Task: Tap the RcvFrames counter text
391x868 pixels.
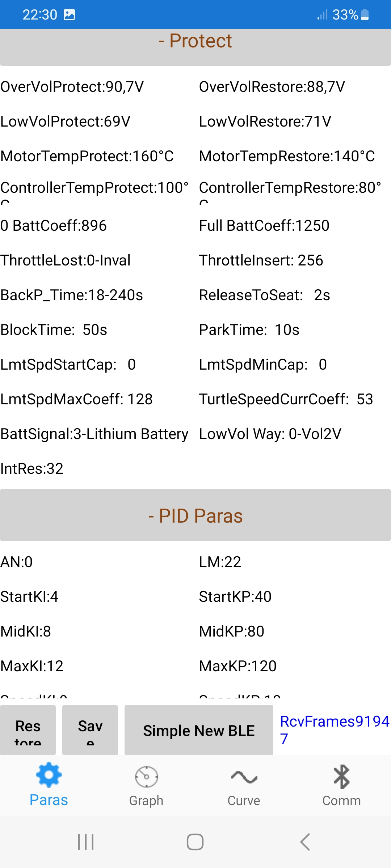Action: coord(334,730)
